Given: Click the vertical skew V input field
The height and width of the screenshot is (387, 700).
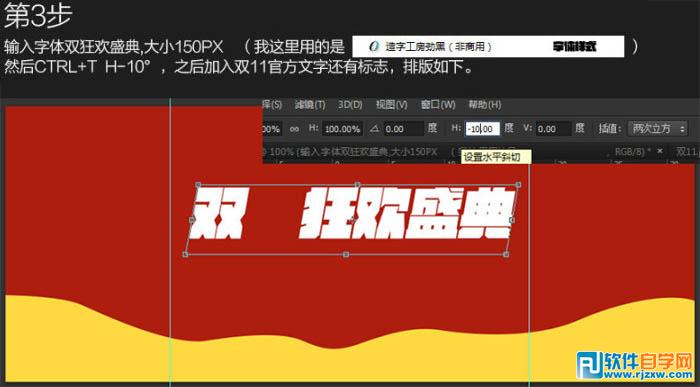Looking at the screenshot, I should click(554, 129).
